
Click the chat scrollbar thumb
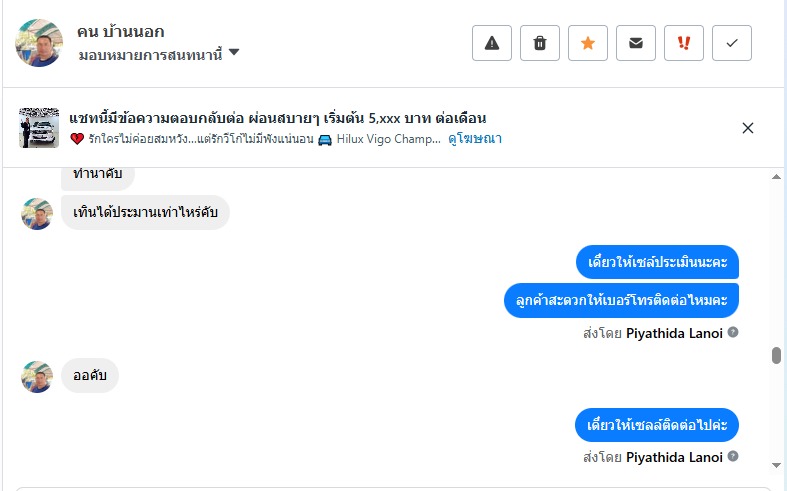(x=777, y=355)
